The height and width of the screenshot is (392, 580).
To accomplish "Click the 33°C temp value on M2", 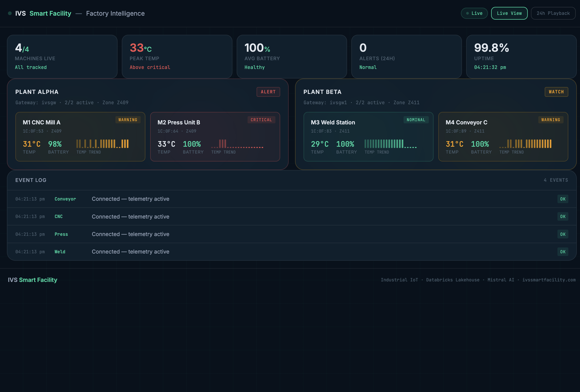I will click(x=166, y=144).
